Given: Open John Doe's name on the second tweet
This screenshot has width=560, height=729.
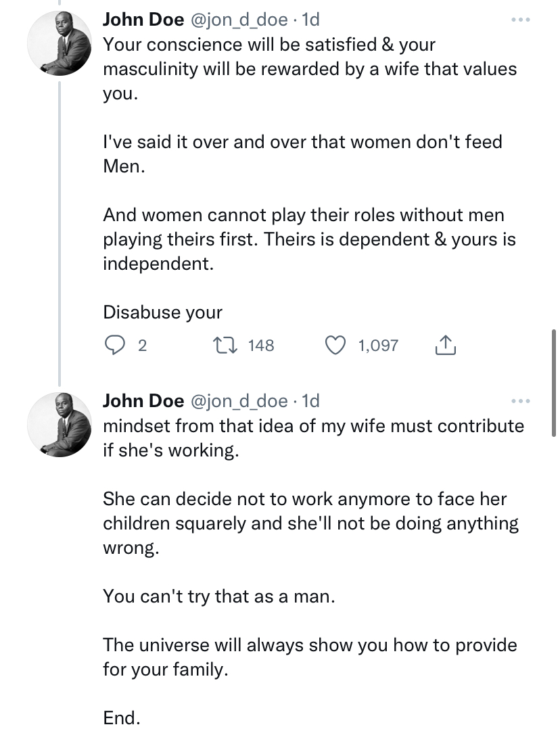Looking at the screenshot, I should (x=143, y=401).
